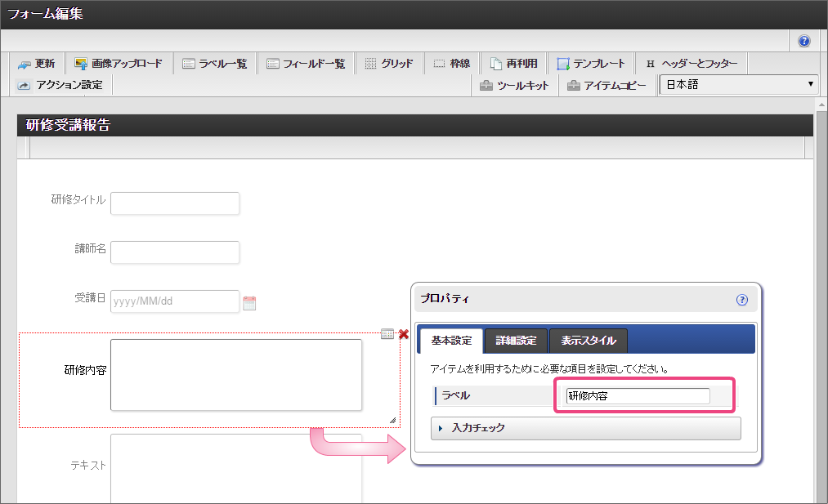Viewport: 828px width, 504px height.
Task: Open the フィールド一覧 field list
Action: [306, 64]
